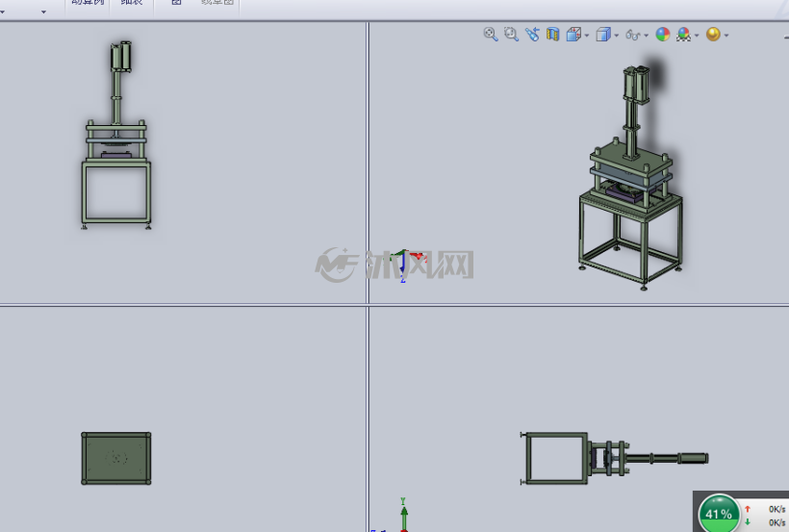This screenshot has width=789, height=532.
Task: Click the small toolbar dropdown arrow at top left
Action: point(43,12)
